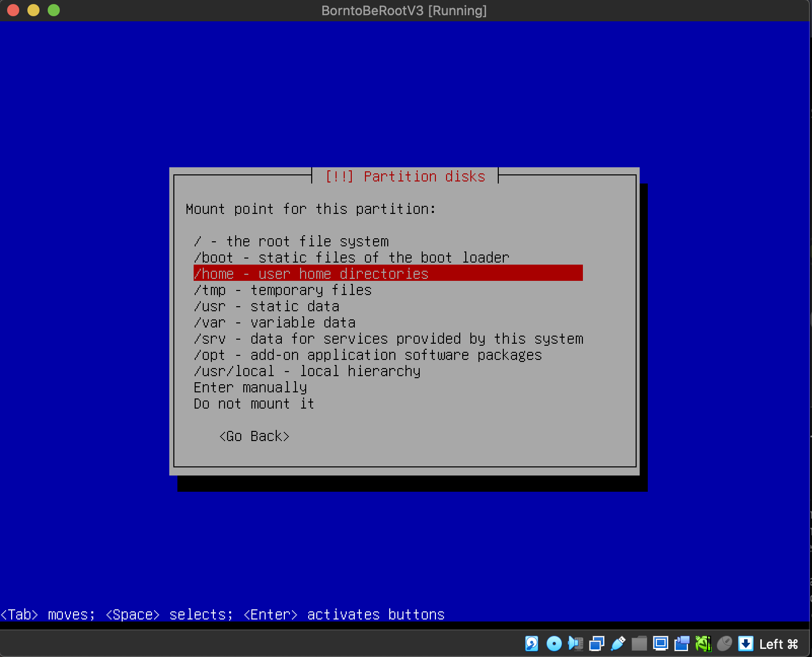Click the shared folders icon

[x=639, y=644]
